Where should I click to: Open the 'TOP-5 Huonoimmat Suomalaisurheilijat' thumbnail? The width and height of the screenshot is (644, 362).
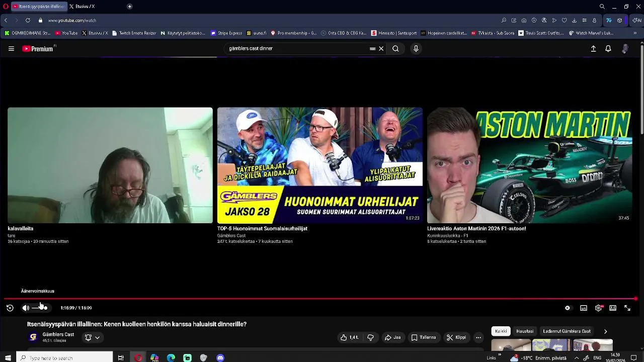(320, 165)
